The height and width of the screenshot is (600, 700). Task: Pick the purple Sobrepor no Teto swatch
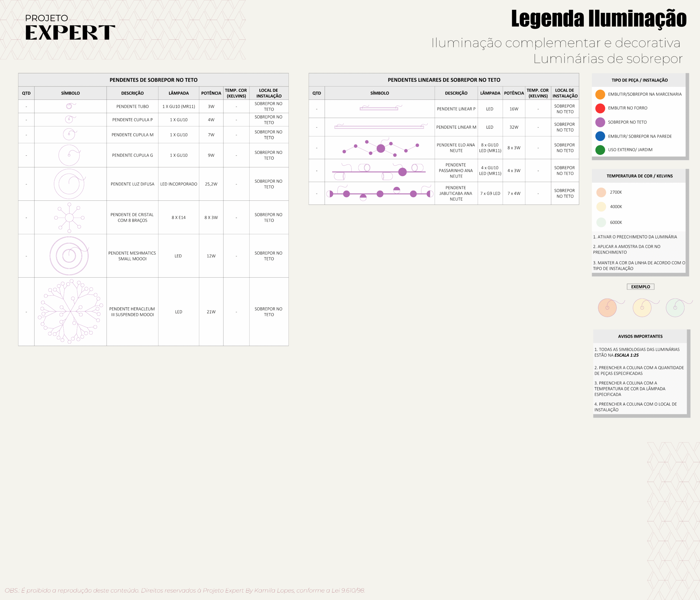tap(600, 122)
